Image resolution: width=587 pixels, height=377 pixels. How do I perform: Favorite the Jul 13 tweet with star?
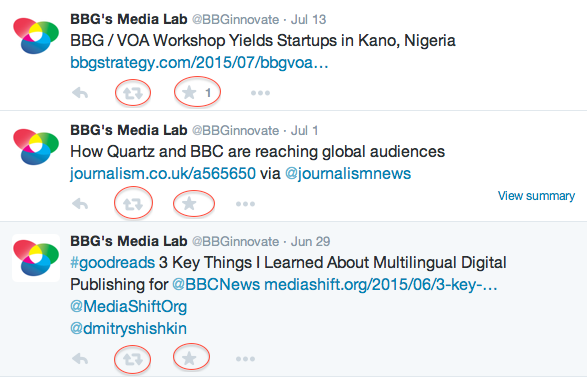(x=189, y=92)
